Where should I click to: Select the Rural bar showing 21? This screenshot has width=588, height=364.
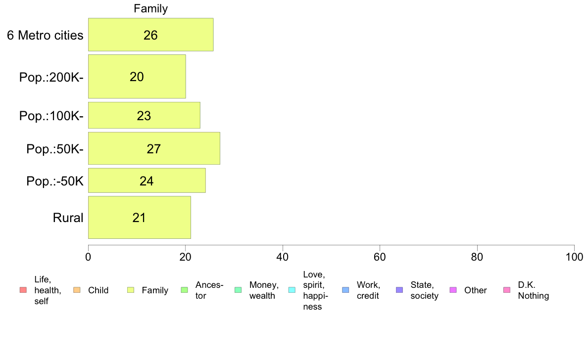pyautogui.click(x=140, y=218)
